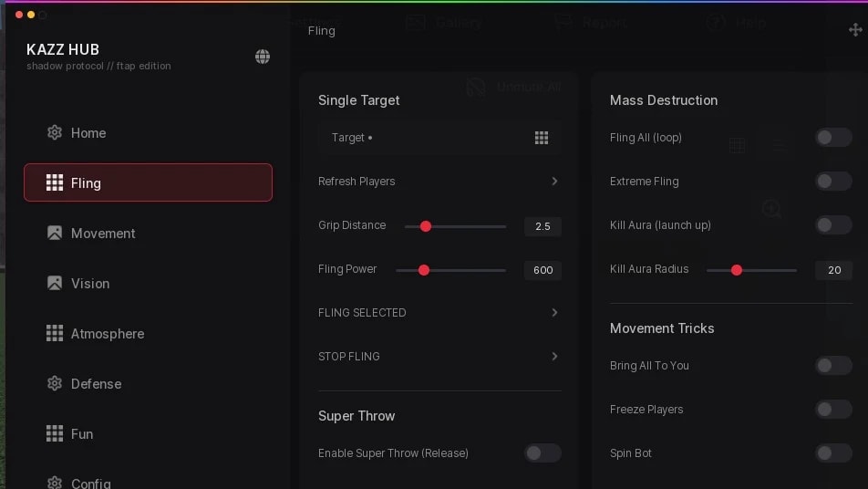Open the Atmosphere tab
Viewport: 868px width, 489px height.
pos(148,333)
